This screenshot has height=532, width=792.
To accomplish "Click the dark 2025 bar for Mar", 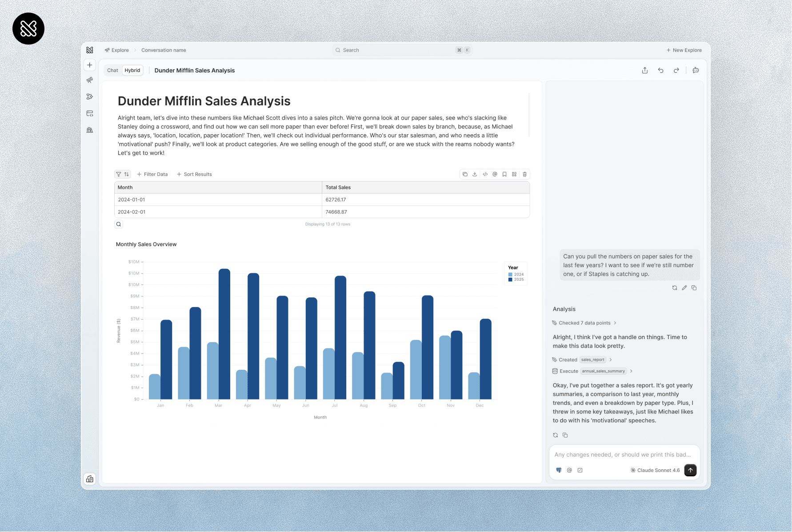I will (224, 334).
